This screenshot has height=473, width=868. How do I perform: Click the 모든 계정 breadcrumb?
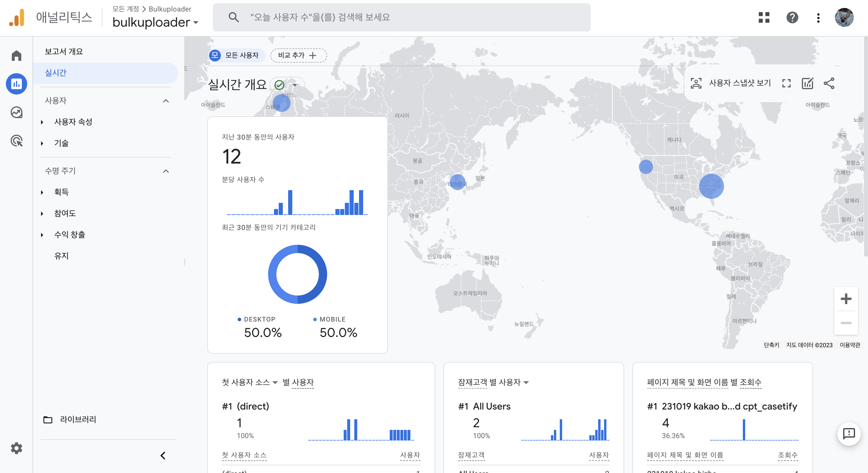click(125, 9)
